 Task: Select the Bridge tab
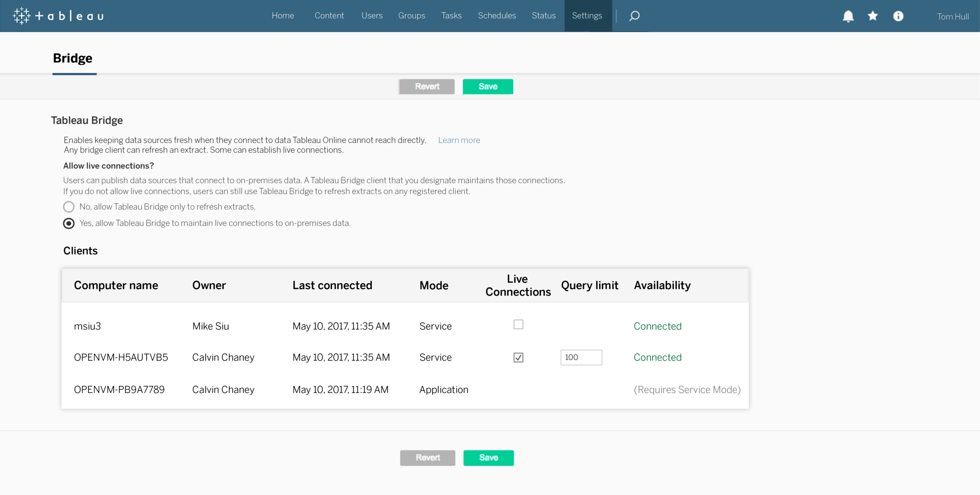[73, 58]
